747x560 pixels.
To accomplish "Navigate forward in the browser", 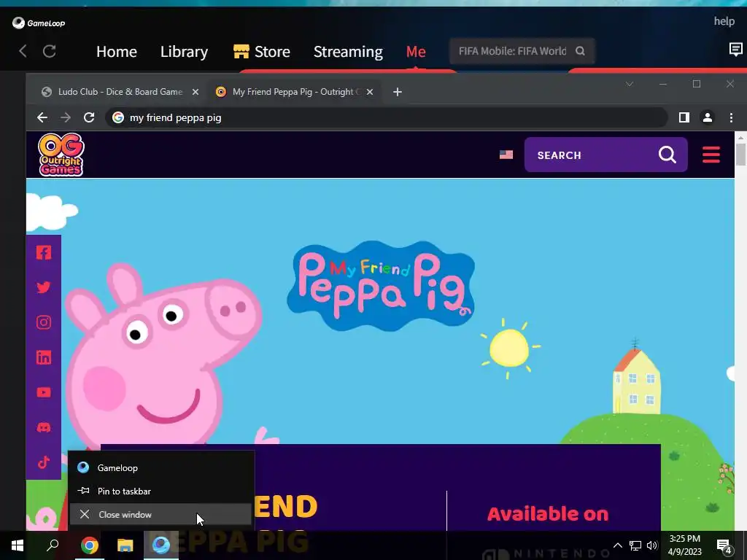I will tap(66, 117).
